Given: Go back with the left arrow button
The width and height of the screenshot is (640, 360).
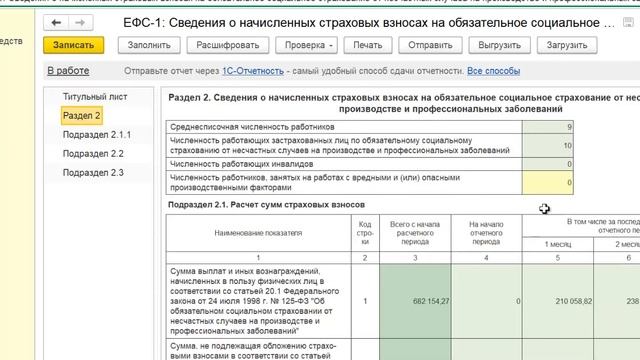Looking at the screenshot, I should coord(56,22).
